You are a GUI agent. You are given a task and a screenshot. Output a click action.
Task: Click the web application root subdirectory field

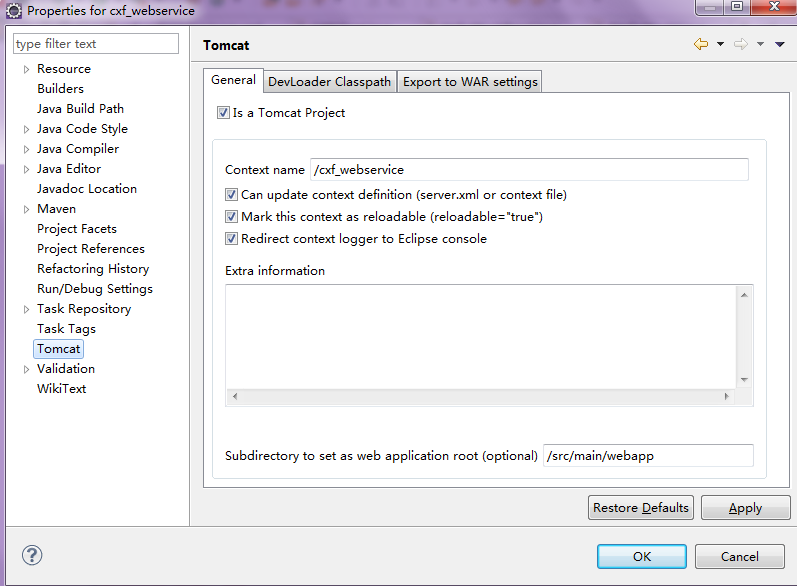pos(648,455)
